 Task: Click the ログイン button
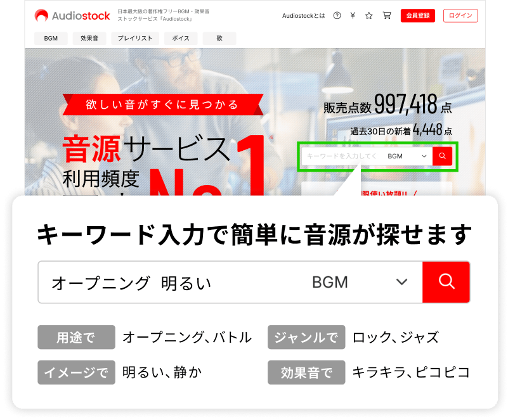click(x=460, y=16)
